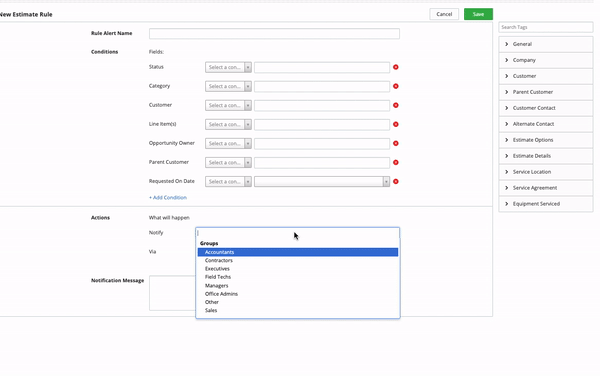Screen dimensions: 600x376
Task: Select Field Techs from the Groups list
Action: [x=298, y=277]
